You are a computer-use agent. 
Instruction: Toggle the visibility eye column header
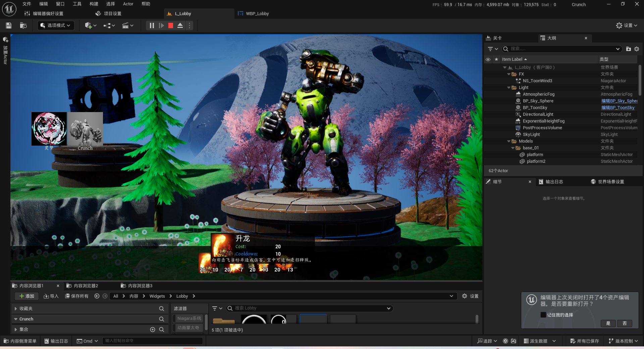488,59
